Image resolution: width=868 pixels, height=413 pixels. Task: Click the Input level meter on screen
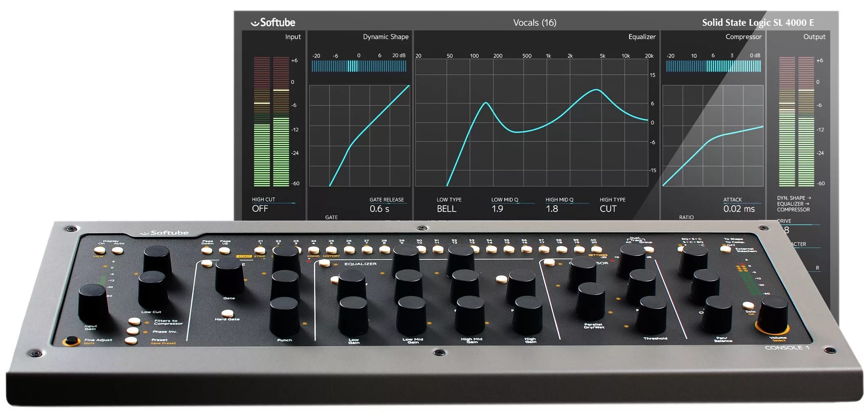(271, 121)
